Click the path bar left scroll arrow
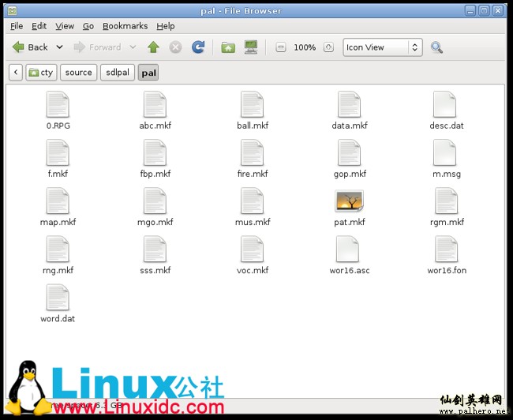The width and height of the screenshot is (513, 420). pos(16,73)
